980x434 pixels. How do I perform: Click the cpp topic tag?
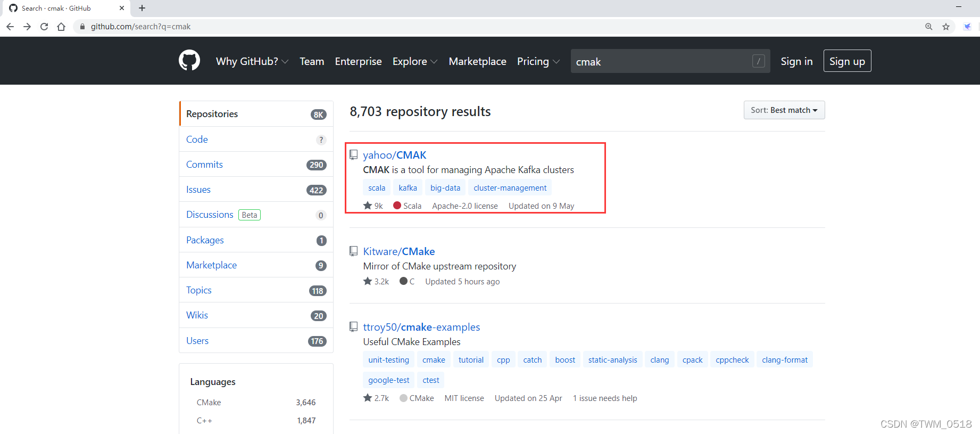coord(503,360)
